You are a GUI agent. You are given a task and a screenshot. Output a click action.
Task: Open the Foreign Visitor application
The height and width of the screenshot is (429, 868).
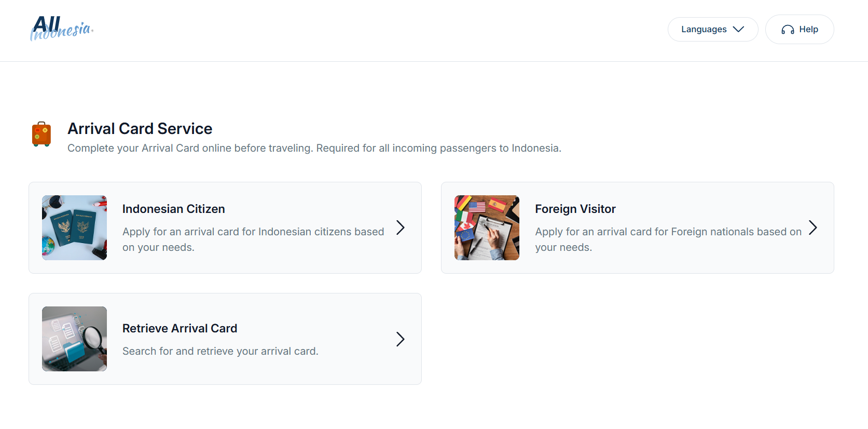click(x=637, y=227)
